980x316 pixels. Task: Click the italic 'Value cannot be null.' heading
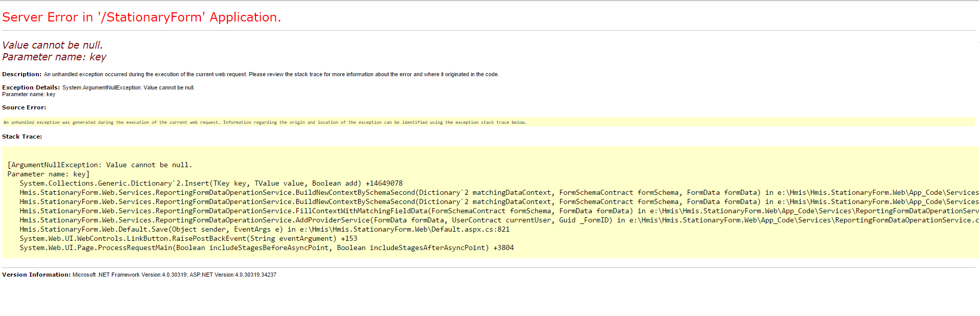[x=52, y=45]
